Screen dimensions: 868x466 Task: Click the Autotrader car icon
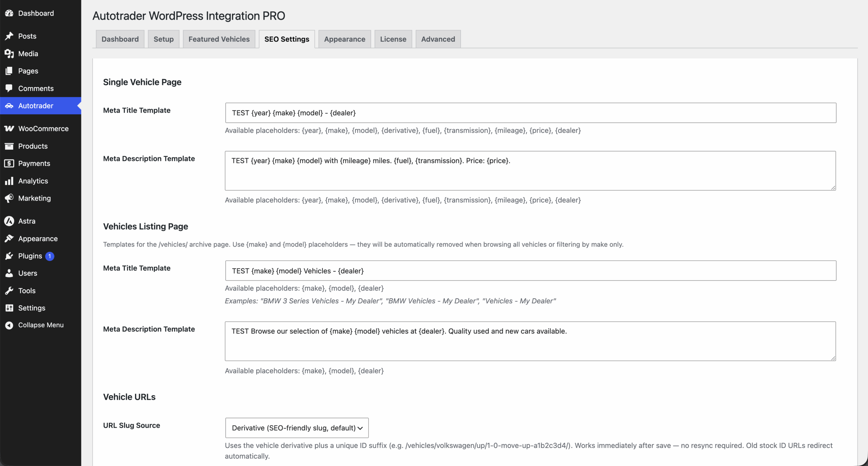point(9,106)
